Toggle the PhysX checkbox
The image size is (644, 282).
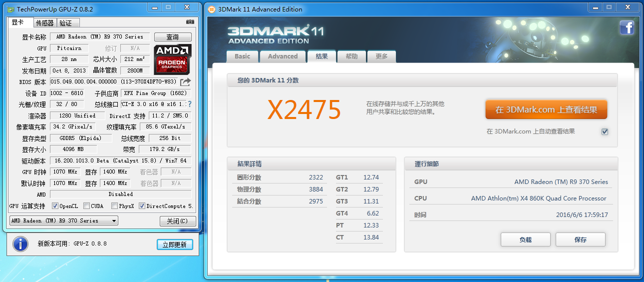(115, 206)
